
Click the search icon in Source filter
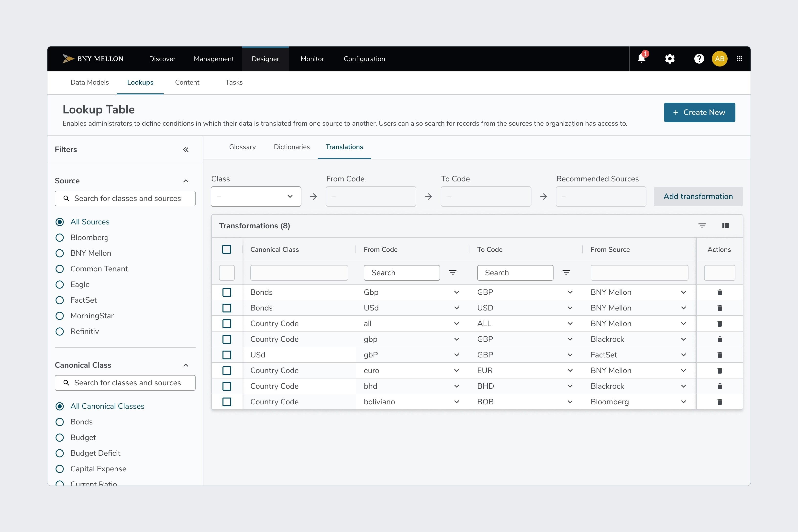pos(66,198)
